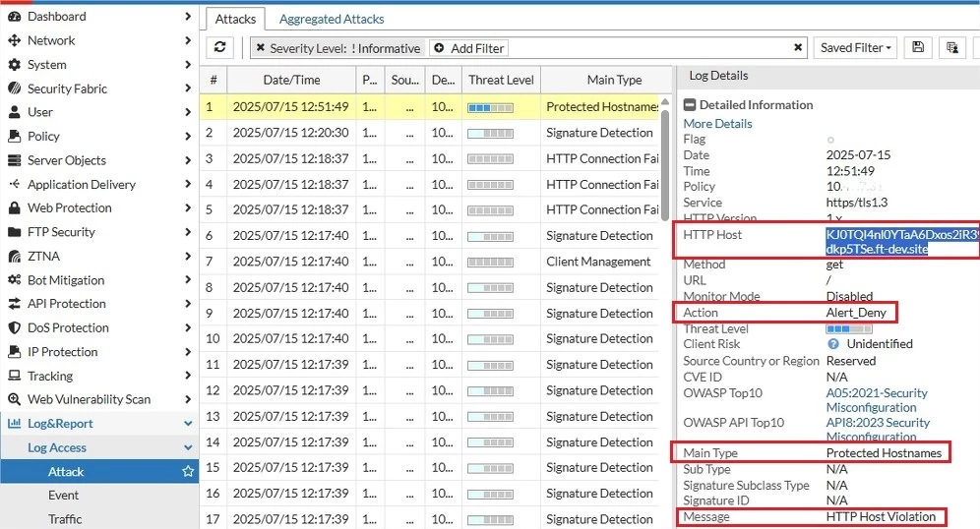
Task: Switch to the Attacks tab
Action: coord(235,19)
